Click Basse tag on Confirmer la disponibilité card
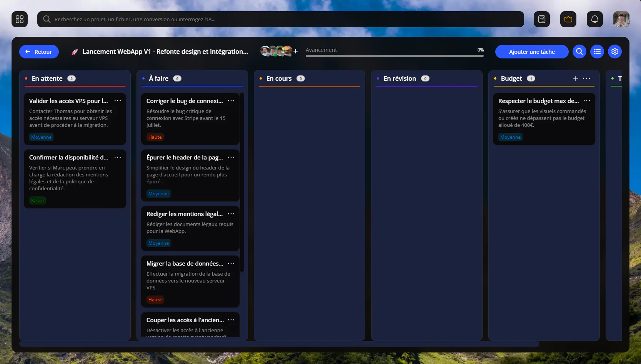Viewport: 641px width, 364px height. pyautogui.click(x=37, y=201)
